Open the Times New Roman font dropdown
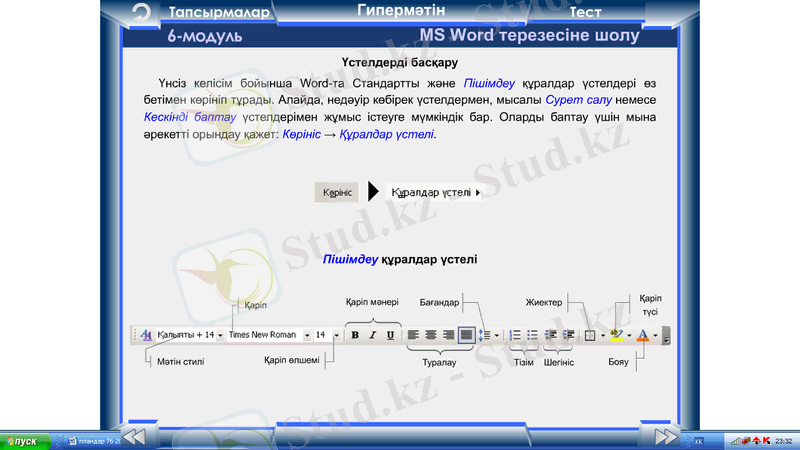This screenshot has height=450, width=800. [x=307, y=335]
